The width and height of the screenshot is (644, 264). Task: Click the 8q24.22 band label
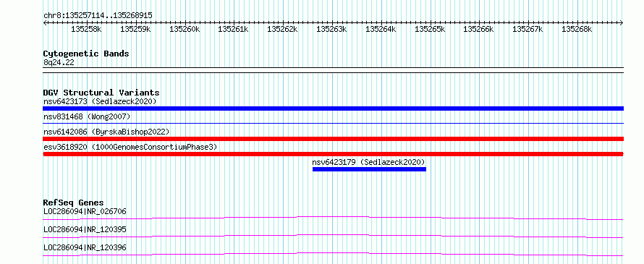[x=59, y=63]
